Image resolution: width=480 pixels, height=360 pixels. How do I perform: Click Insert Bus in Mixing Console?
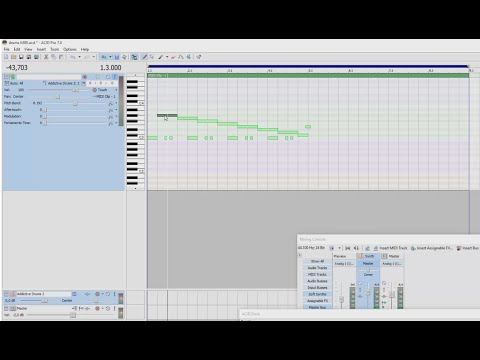click(x=467, y=248)
